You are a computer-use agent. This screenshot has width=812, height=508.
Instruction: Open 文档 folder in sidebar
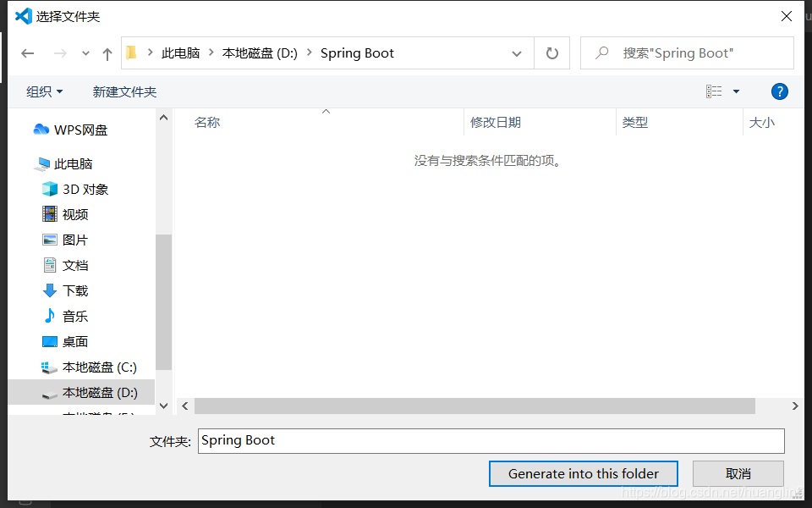pyautogui.click(x=65, y=265)
